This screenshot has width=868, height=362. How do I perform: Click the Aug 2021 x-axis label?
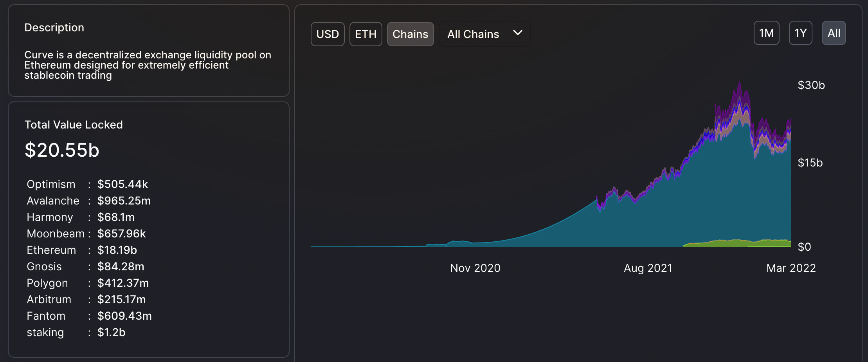coord(648,268)
